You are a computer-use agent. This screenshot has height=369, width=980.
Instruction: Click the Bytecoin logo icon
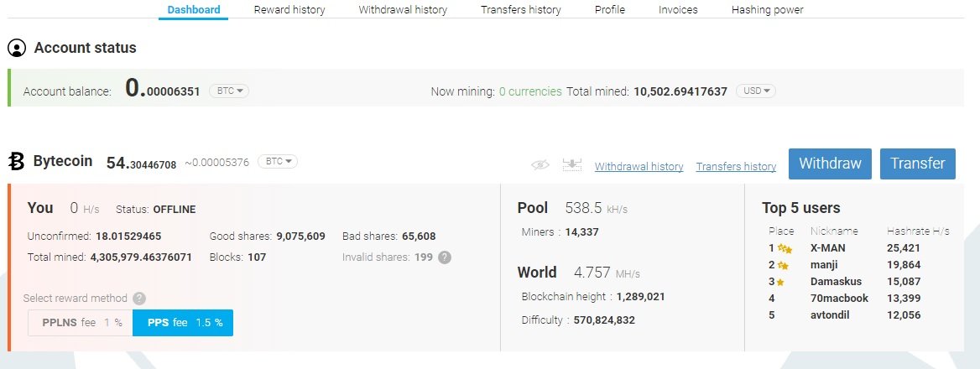coord(17,161)
